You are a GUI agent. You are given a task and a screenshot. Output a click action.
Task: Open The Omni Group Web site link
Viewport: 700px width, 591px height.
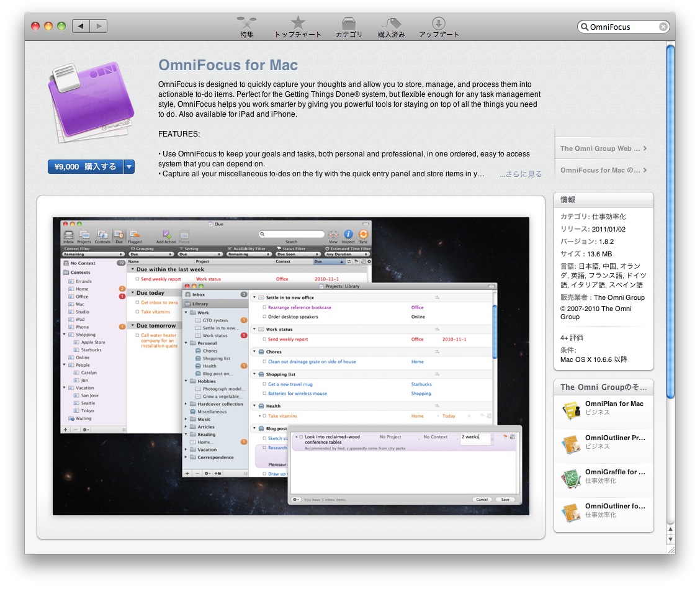tap(603, 148)
